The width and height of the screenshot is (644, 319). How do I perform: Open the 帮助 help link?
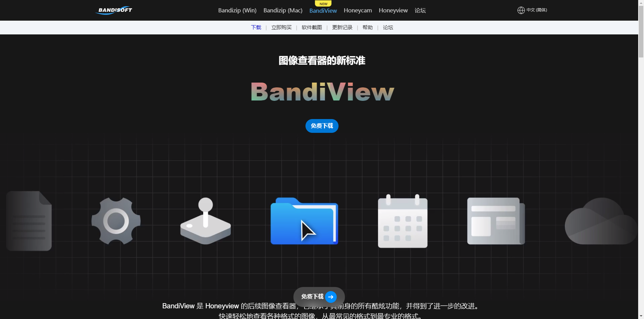click(367, 28)
